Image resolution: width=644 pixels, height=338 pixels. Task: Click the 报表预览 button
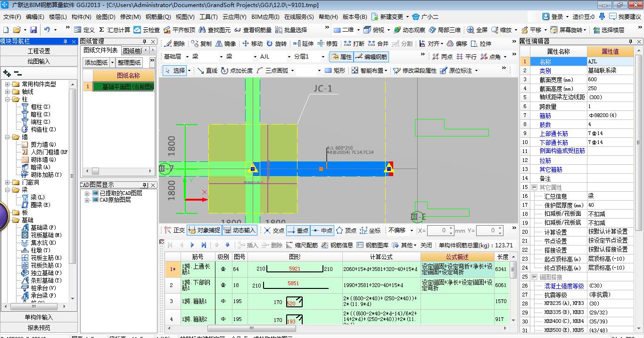tap(39, 328)
